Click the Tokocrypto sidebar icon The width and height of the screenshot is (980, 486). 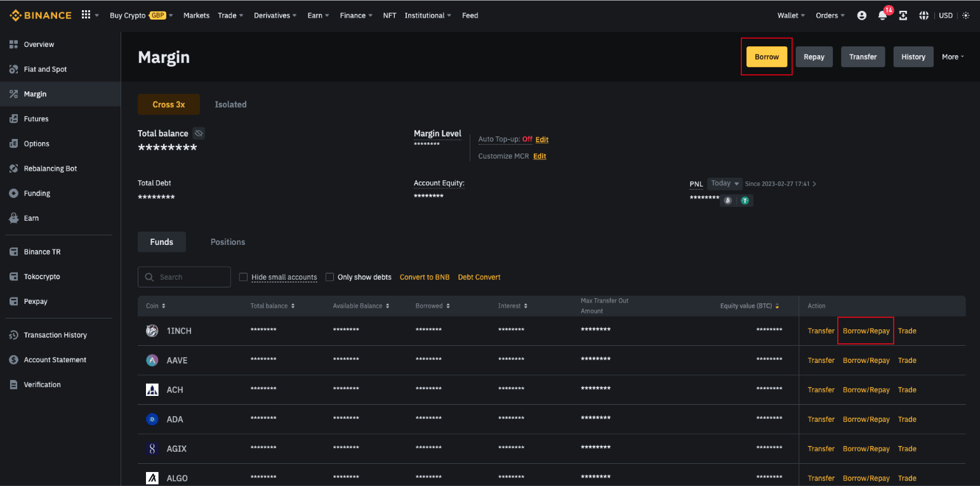[x=13, y=277]
